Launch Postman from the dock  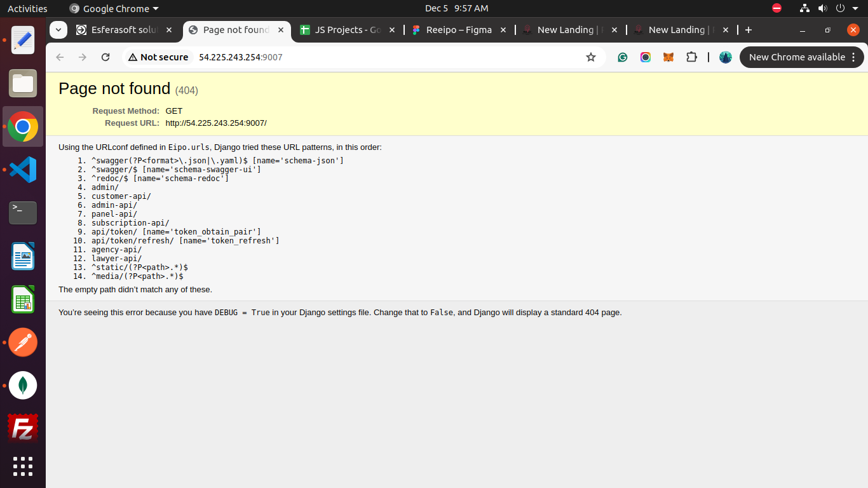coord(23,342)
